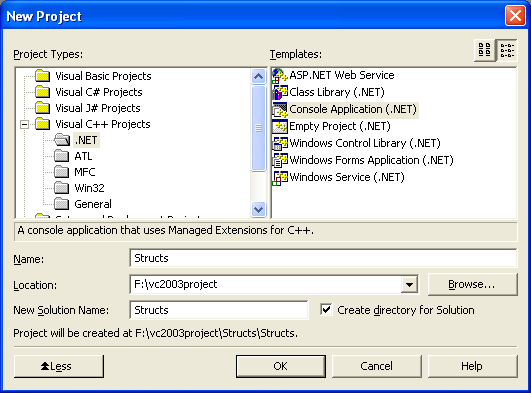Click the Visual C++ Projects folder icon

point(43,124)
